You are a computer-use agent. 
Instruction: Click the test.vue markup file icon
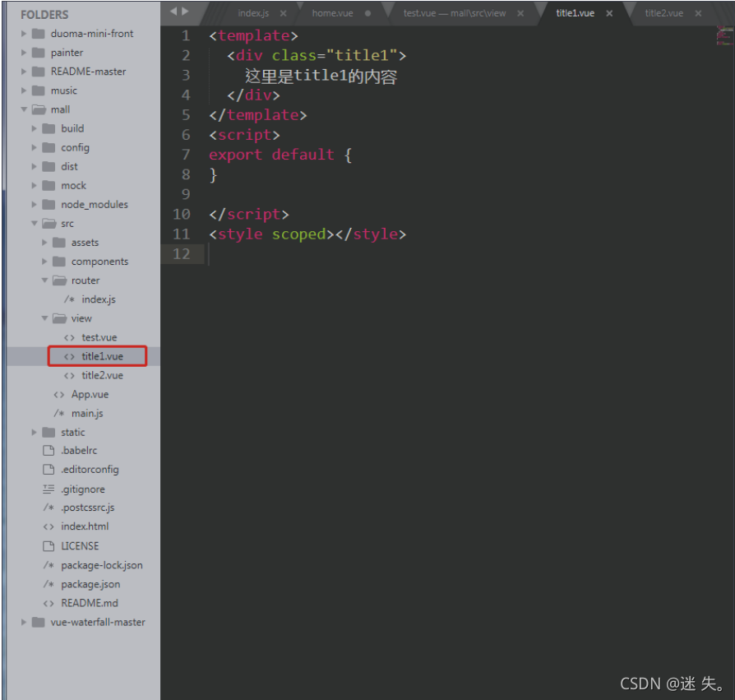point(69,337)
